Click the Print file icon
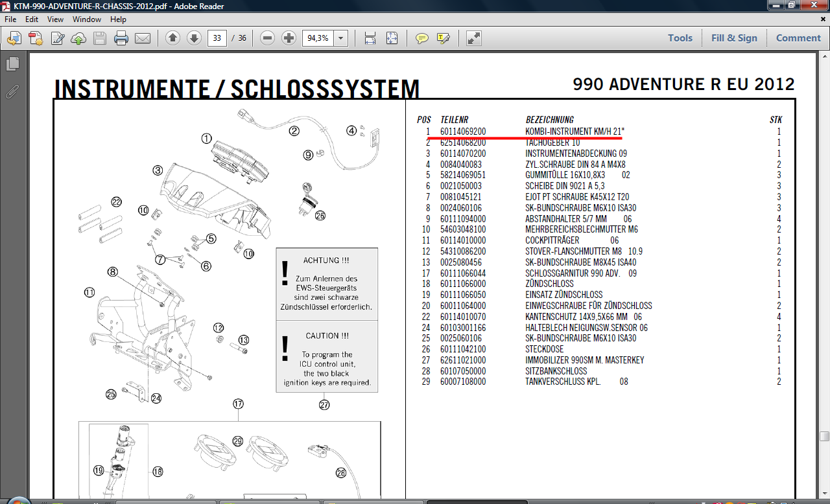 [x=121, y=38]
